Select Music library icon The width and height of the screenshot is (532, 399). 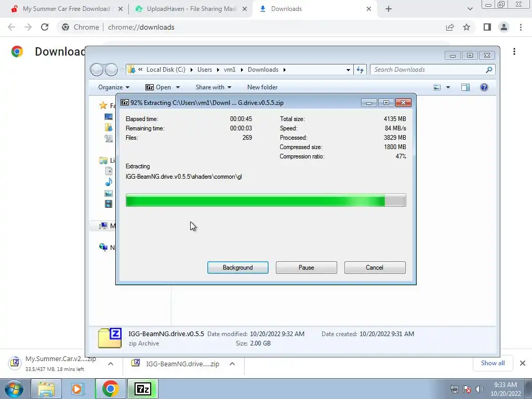109,182
